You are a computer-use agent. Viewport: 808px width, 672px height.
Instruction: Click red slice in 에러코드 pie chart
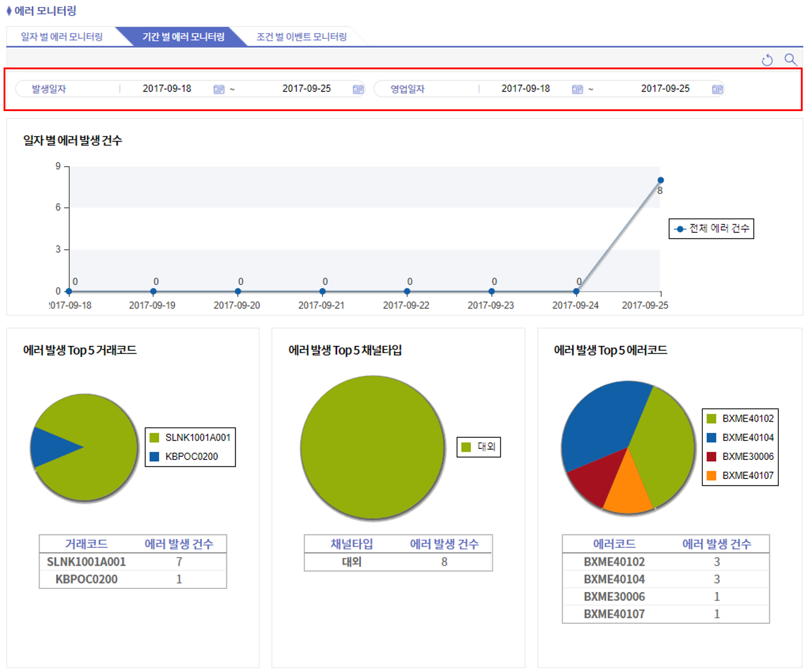[598, 478]
